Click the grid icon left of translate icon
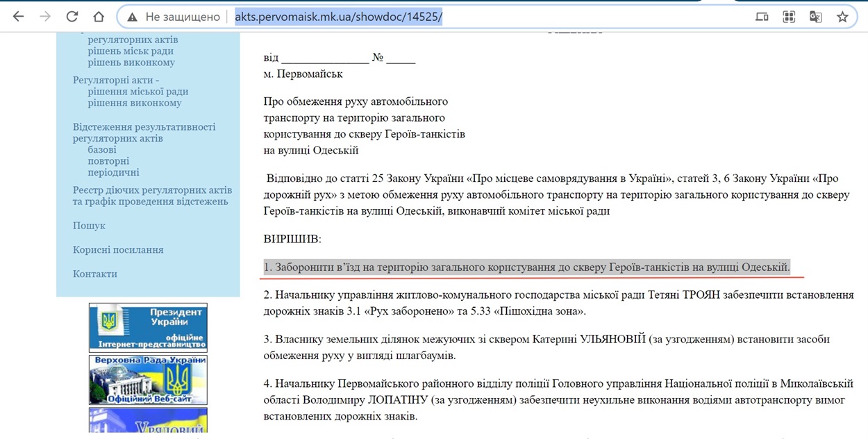 pos(789,17)
